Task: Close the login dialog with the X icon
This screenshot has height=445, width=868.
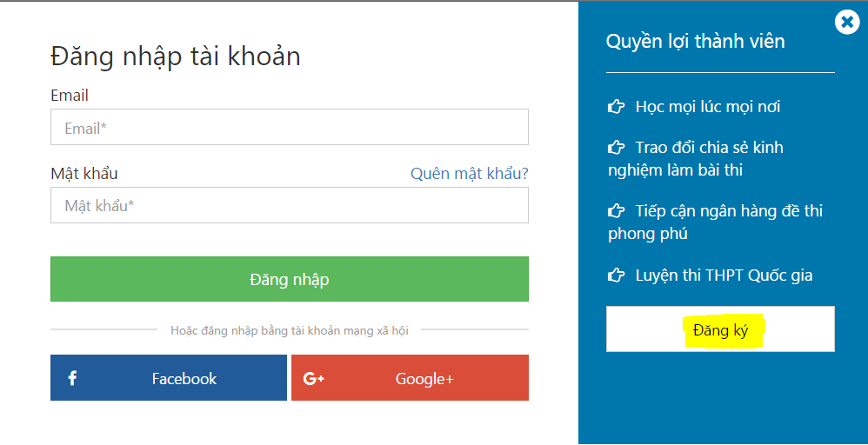Action: click(847, 22)
